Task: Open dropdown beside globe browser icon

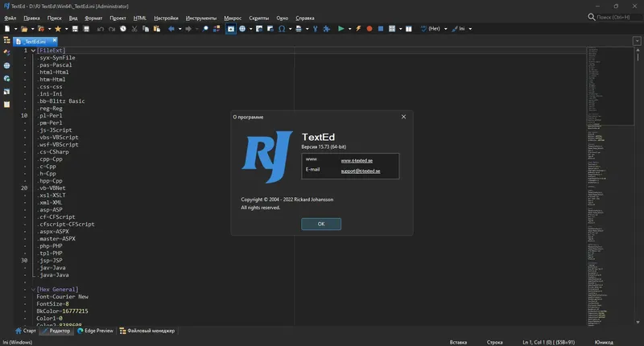Action: (x=250, y=29)
